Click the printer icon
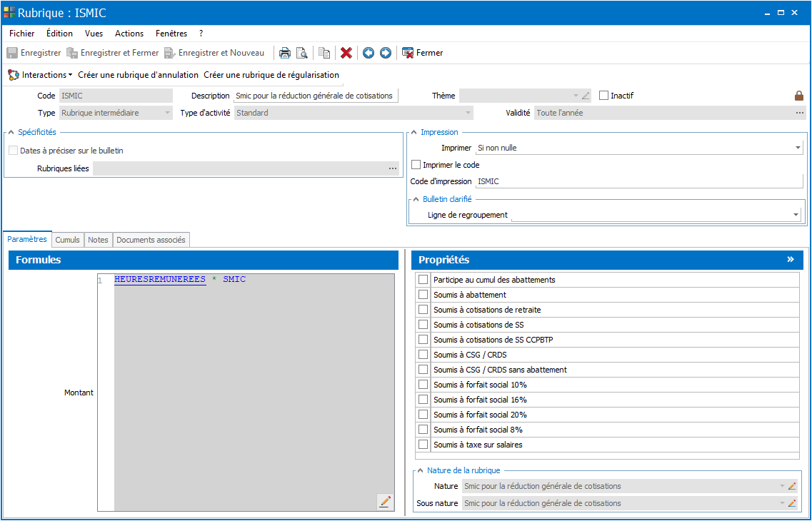The width and height of the screenshot is (812, 521). point(285,53)
